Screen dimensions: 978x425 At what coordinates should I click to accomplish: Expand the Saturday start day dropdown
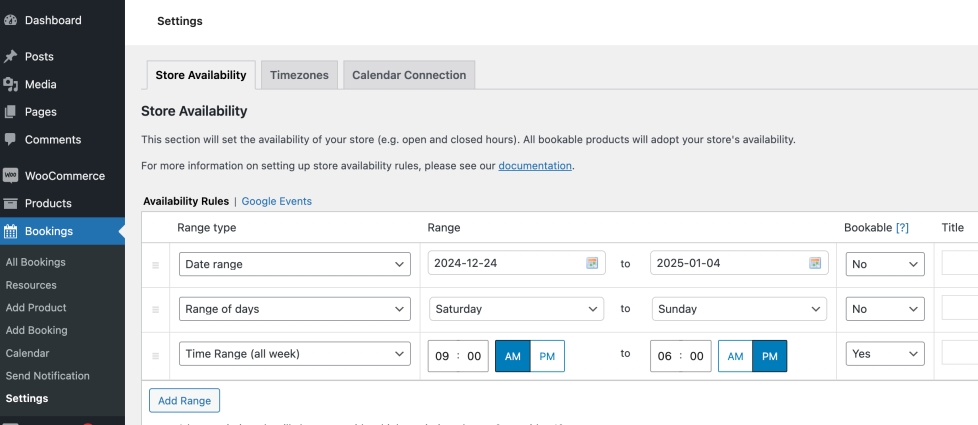coord(517,309)
